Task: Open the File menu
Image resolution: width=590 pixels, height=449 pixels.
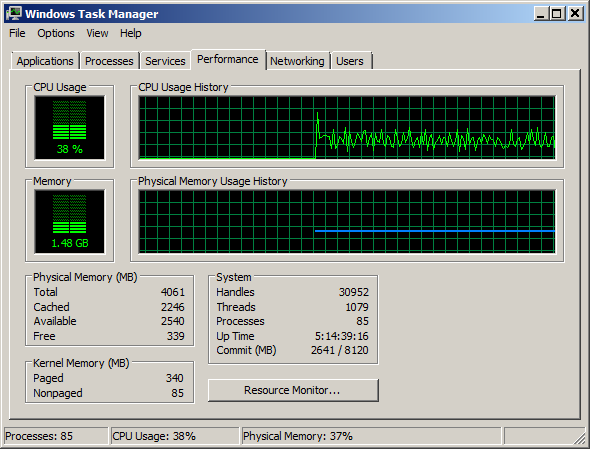Action: tap(17, 33)
